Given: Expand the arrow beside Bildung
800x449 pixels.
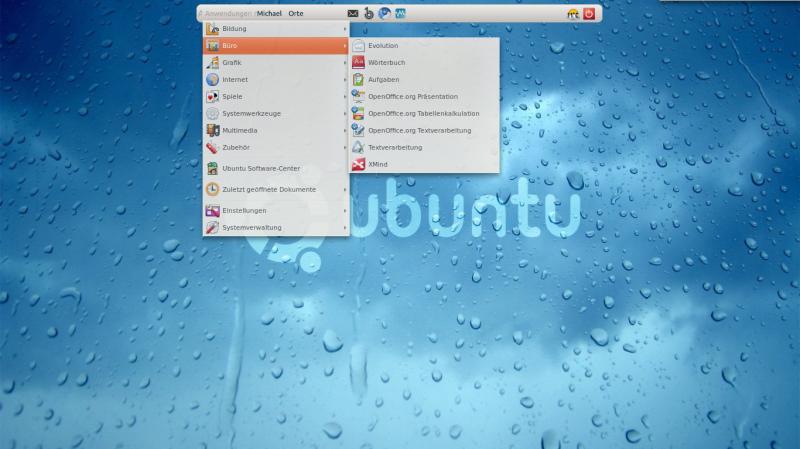Looking at the screenshot, I should click(345, 29).
